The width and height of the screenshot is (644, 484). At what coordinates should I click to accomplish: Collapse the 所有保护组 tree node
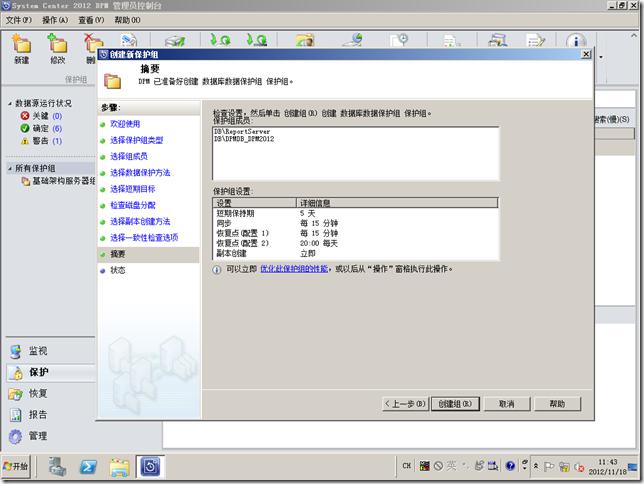(x=9, y=168)
